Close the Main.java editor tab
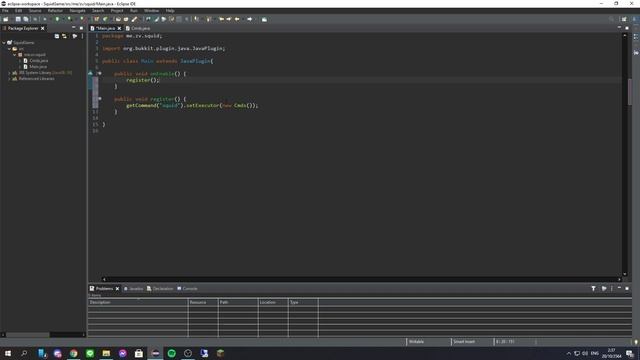 (x=119, y=28)
